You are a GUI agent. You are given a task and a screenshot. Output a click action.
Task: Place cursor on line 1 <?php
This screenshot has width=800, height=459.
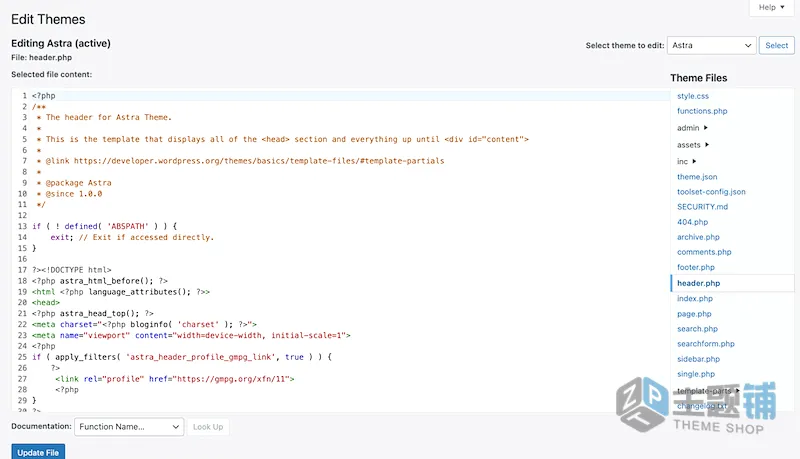(x=44, y=96)
